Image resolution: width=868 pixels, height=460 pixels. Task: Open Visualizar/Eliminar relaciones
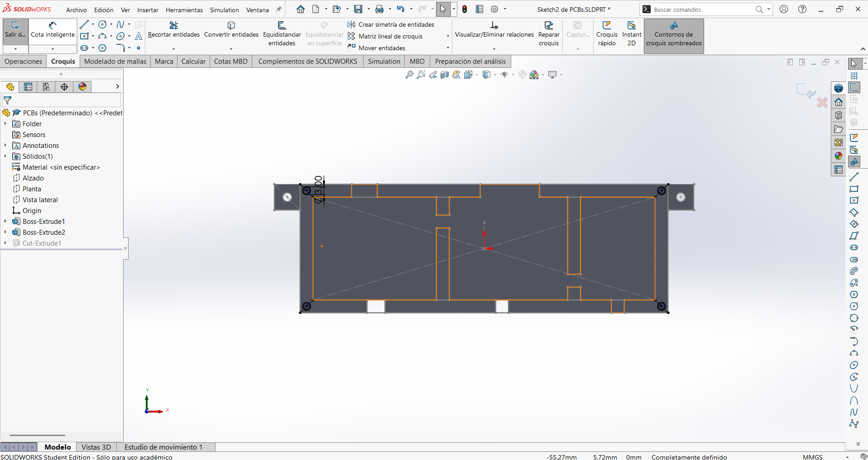pos(494,30)
